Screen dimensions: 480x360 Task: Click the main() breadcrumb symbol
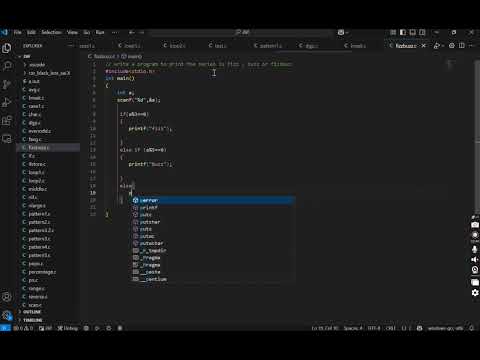[x=132, y=57]
